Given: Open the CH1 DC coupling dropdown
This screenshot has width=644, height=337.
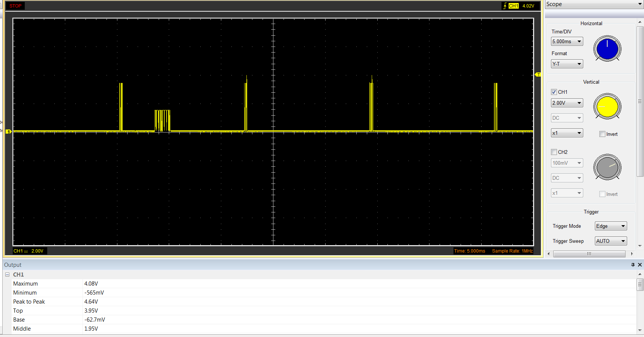Looking at the screenshot, I should coord(567,118).
